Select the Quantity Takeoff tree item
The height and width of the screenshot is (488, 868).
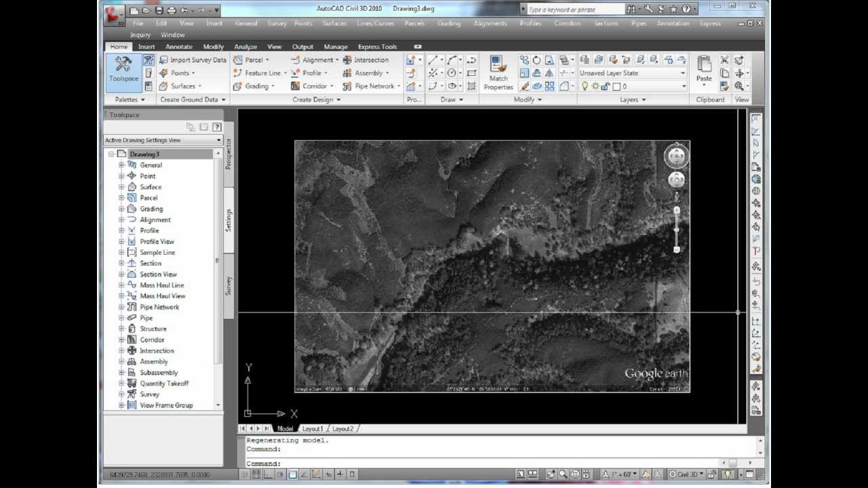(164, 384)
